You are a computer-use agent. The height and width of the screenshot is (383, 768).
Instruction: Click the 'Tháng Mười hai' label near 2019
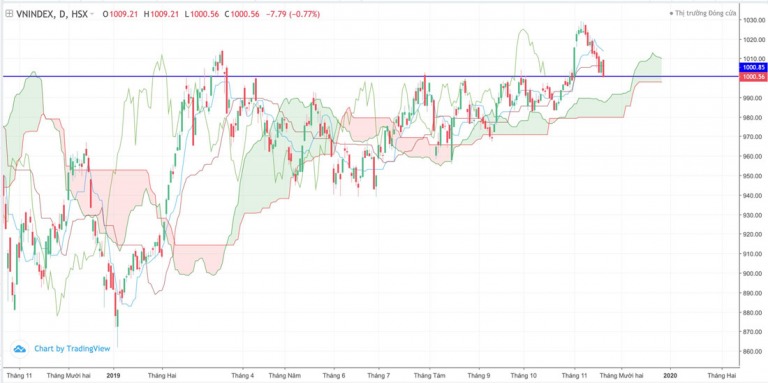69,376
